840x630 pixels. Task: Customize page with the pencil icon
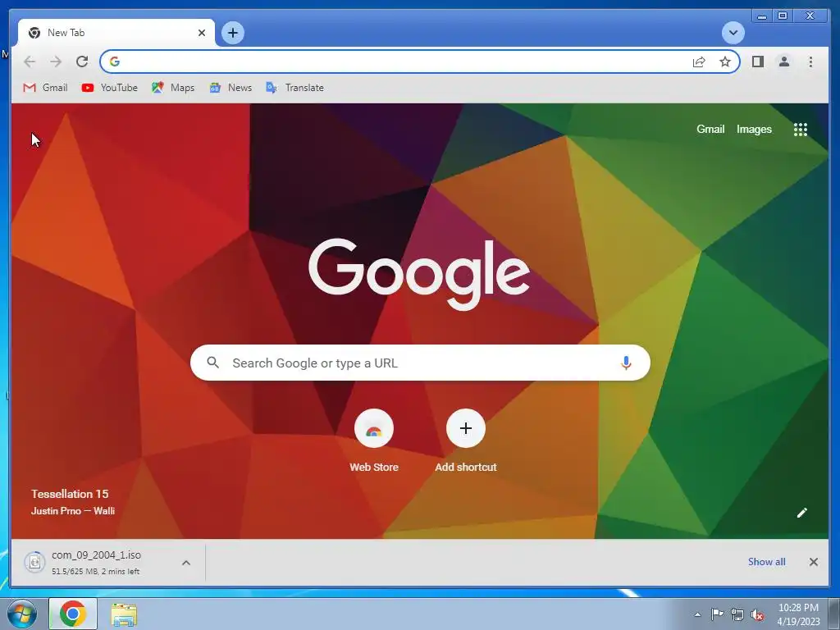pyautogui.click(x=802, y=513)
